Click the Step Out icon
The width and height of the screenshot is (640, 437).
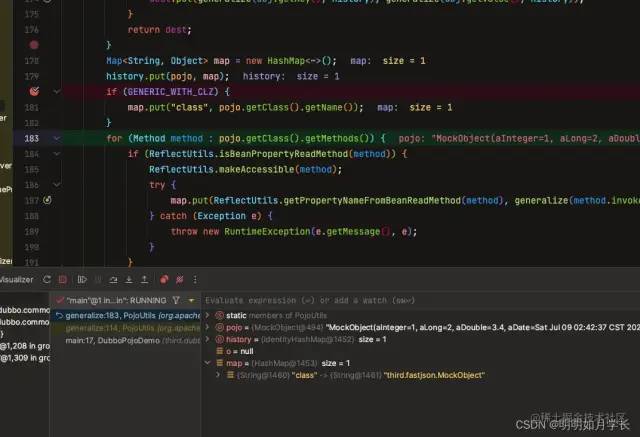(144, 280)
